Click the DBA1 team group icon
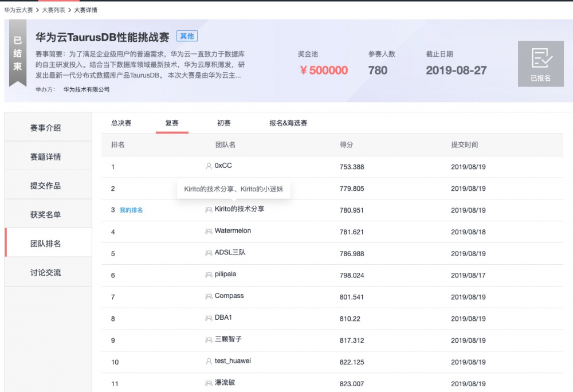Viewport: 573px width, 392px height. [x=209, y=319]
